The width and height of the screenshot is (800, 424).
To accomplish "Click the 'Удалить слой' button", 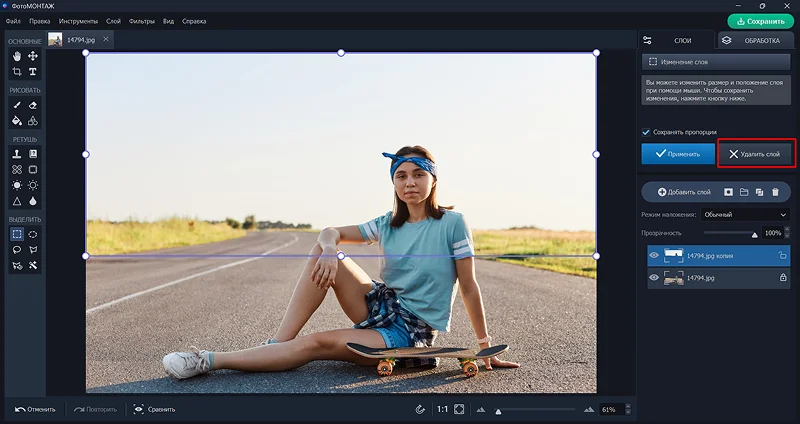I will click(x=756, y=154).
